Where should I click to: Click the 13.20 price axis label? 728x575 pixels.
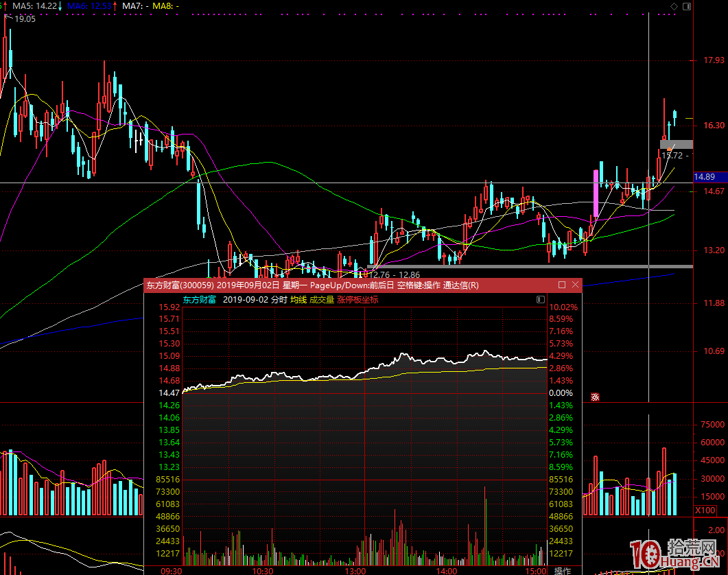(714, 250)
